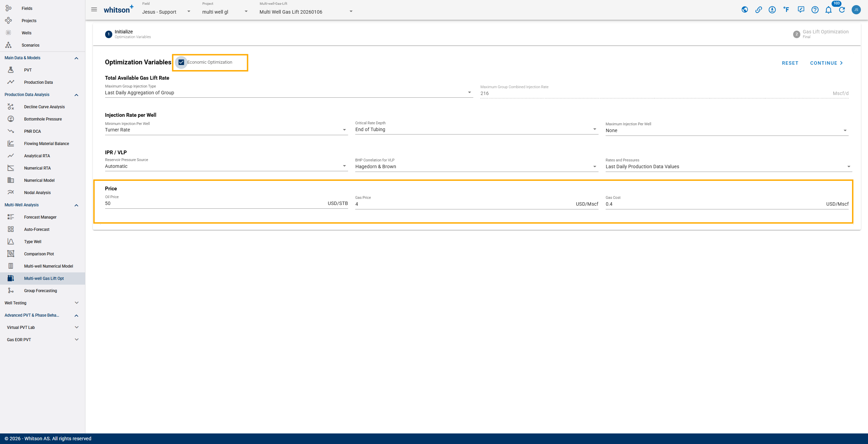Click the feedback chat icon

pos(801,10)
